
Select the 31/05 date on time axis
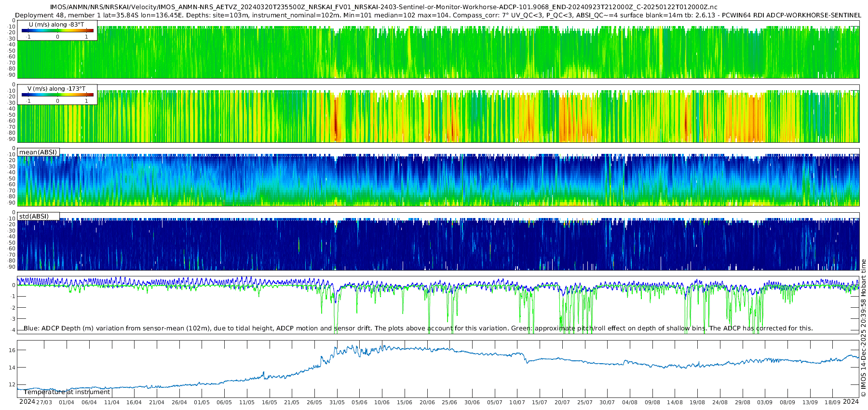(337, 402)
